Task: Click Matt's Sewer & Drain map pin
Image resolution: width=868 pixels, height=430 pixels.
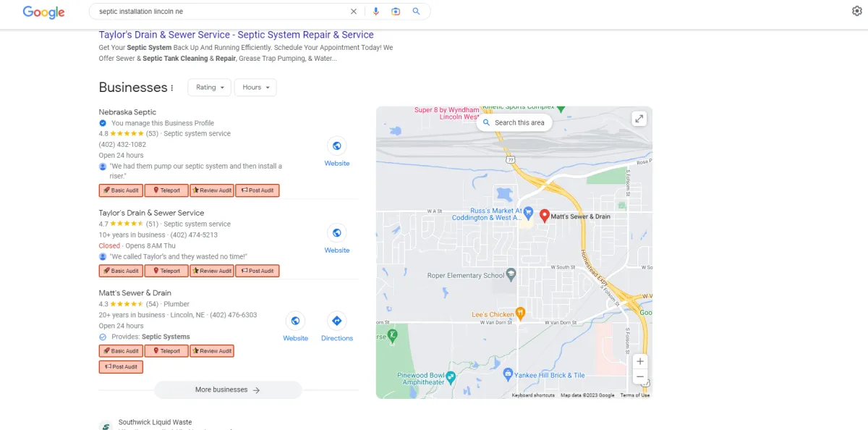Action: pyautogui.click(x=545, y=215)
